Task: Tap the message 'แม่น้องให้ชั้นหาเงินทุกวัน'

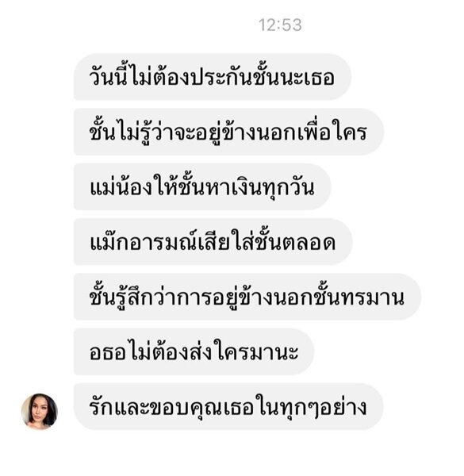Action: 202,186
